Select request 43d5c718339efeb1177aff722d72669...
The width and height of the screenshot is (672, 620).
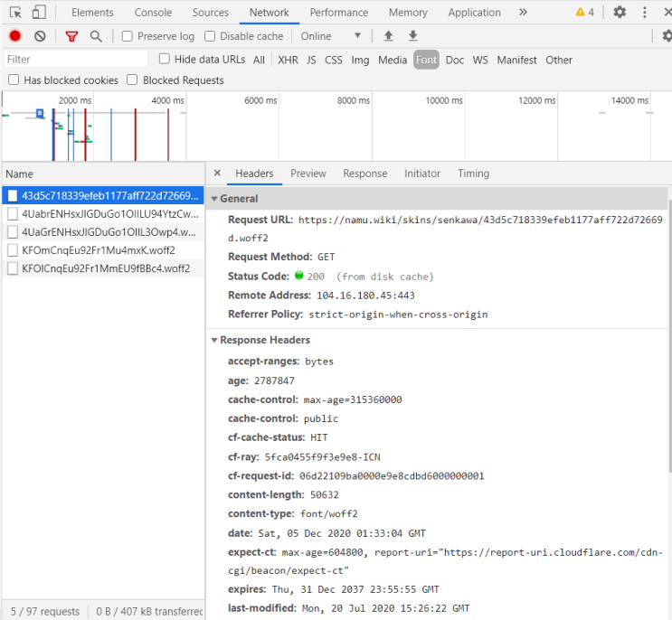pyautogui.click(x=103, y=196)
